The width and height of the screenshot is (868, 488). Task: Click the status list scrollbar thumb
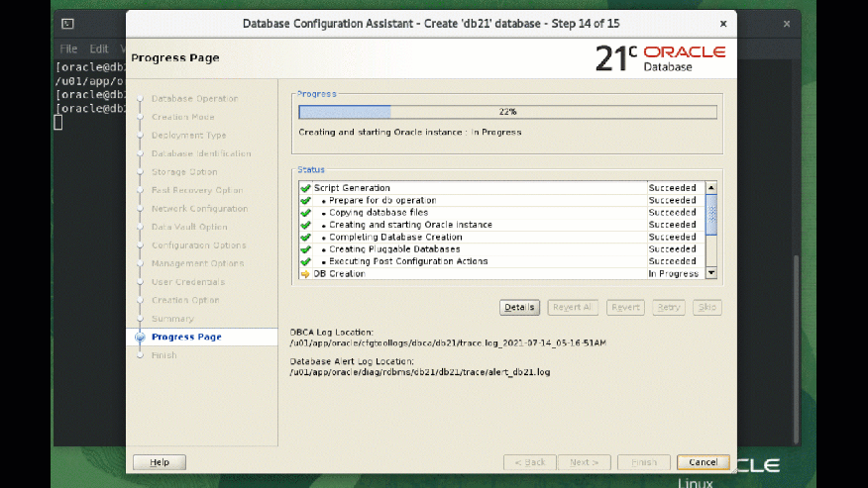coord(711,214)
